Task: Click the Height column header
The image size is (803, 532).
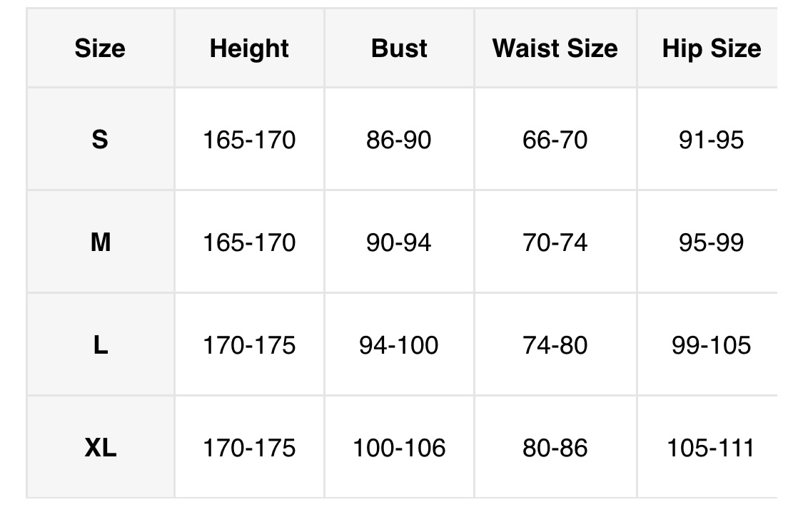Action: 249,48
